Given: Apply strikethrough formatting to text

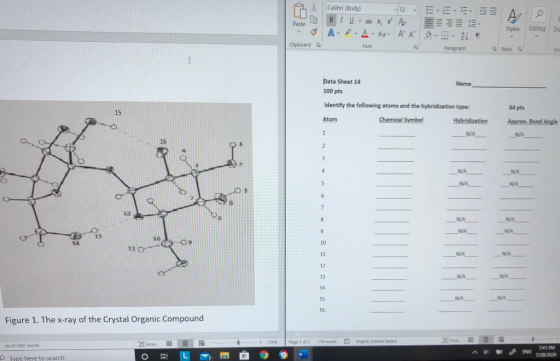Looking at the screenshot, I should pos(369,21).
